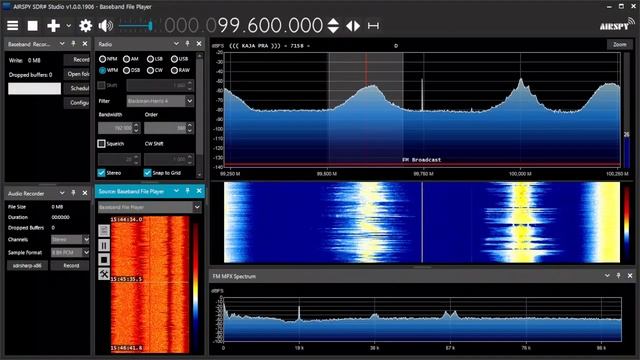Screen dimensions: 640x360
Task: Open the Audio Recorder panel chevron menu
Action: (62, 193)
